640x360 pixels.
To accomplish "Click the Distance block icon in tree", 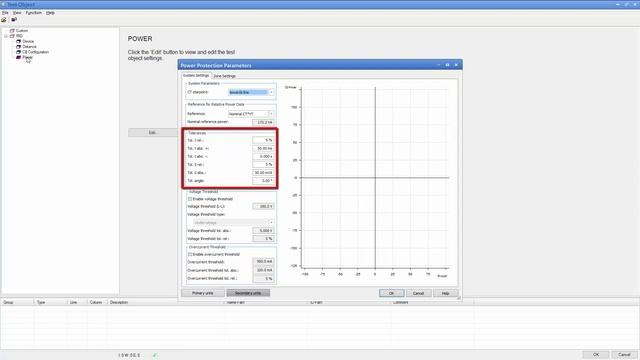I will 18,47.
